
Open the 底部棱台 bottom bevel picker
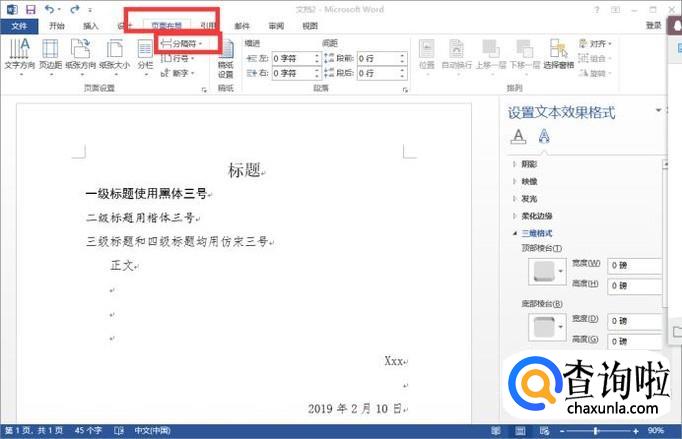tap(547, 327)
